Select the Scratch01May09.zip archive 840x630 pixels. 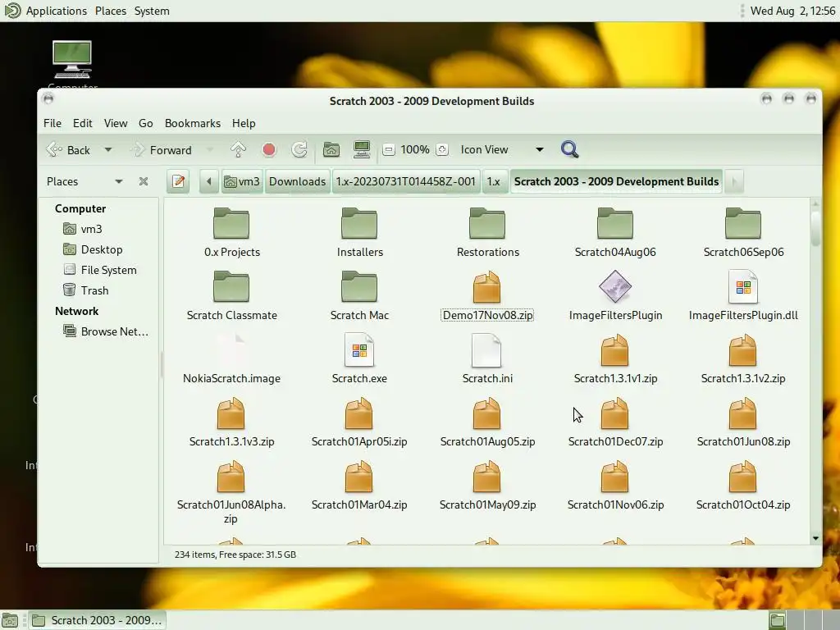(487, 486)
